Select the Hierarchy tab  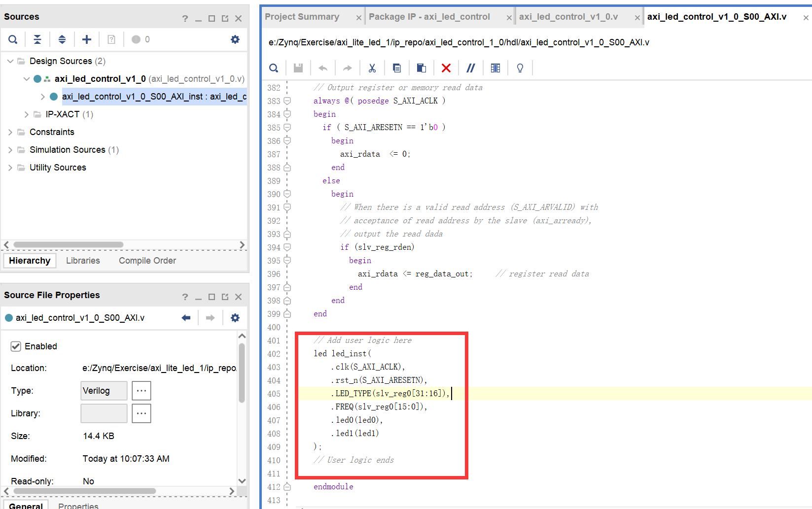[x=30, y=261]
